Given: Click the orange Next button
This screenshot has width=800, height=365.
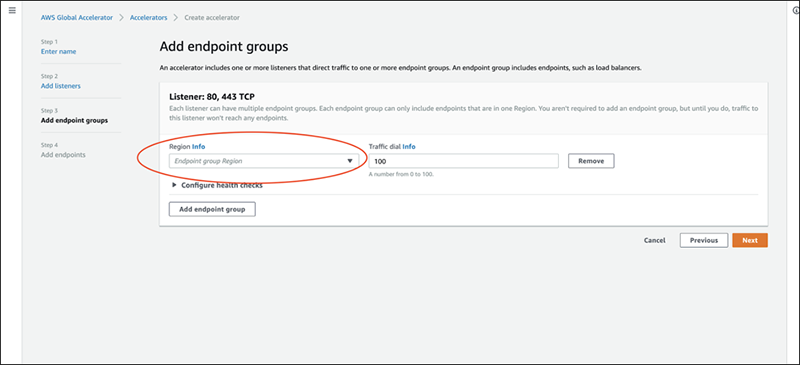Looking at the screenshot, I should [x=750, y=240].
